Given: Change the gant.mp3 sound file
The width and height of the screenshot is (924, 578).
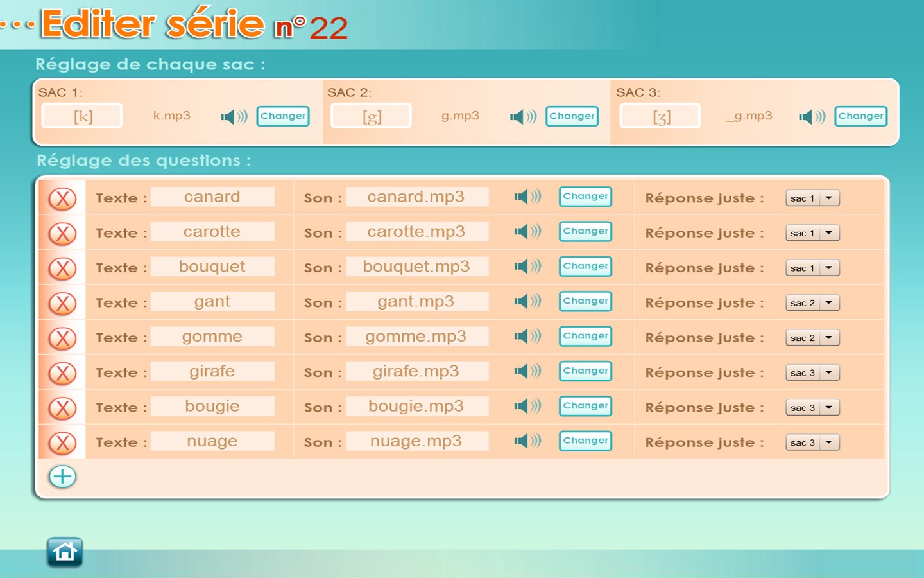Looking at the screenshot, I should pos(586,301).
